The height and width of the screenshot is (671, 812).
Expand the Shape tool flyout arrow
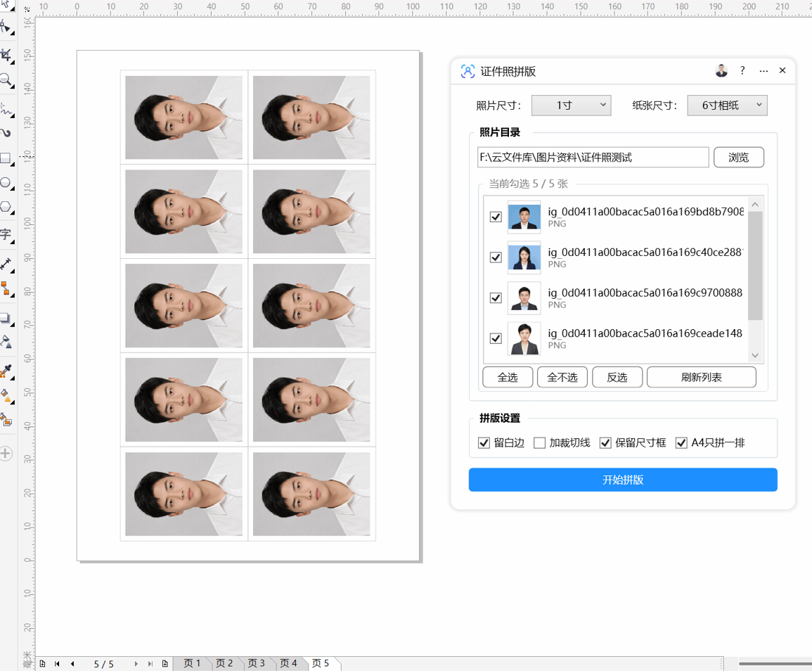(13, 33)
